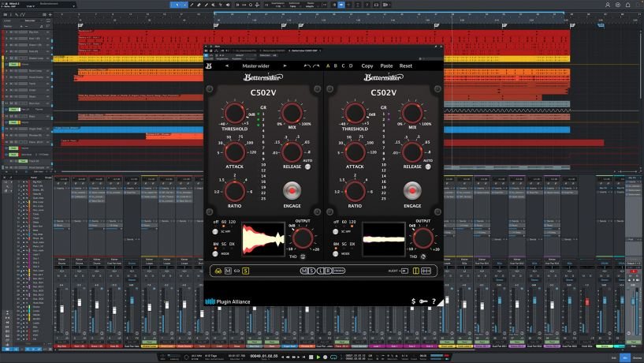644x363 pixels.
Task: Toggle the right channel ENGAGE button
Action: point(410,190)
